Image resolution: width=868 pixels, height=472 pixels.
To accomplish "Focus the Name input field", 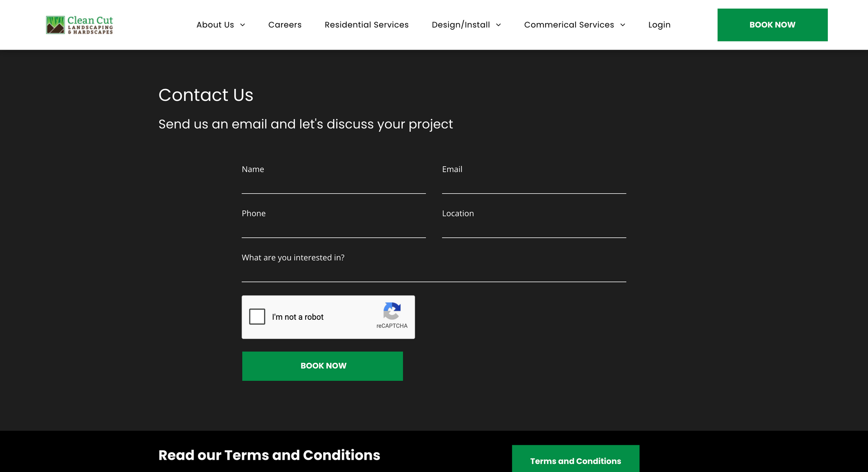I will point(334,185).
